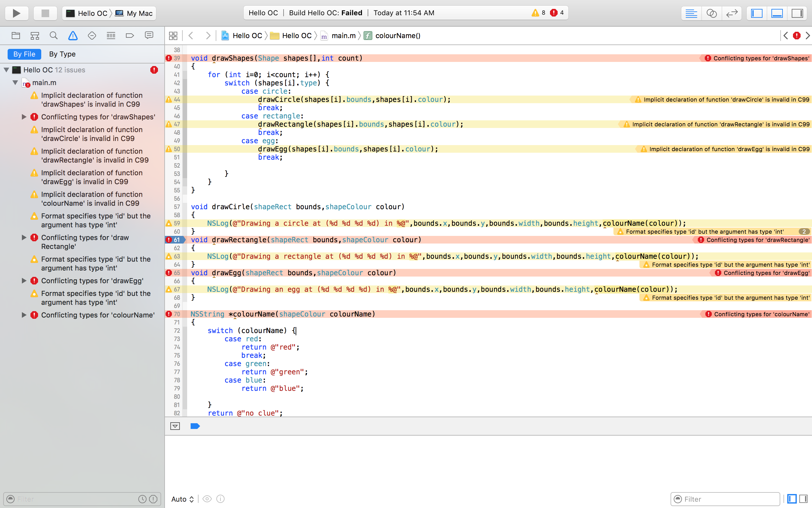Click the print description info icon
The image size is (812, 508).
[x=220, y=499]
